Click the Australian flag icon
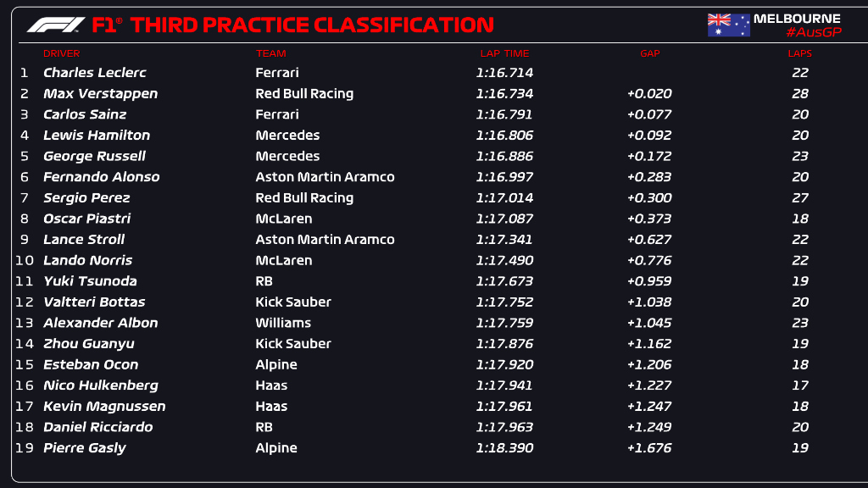Viewport: 868px width, 488px height. (729, 25)
